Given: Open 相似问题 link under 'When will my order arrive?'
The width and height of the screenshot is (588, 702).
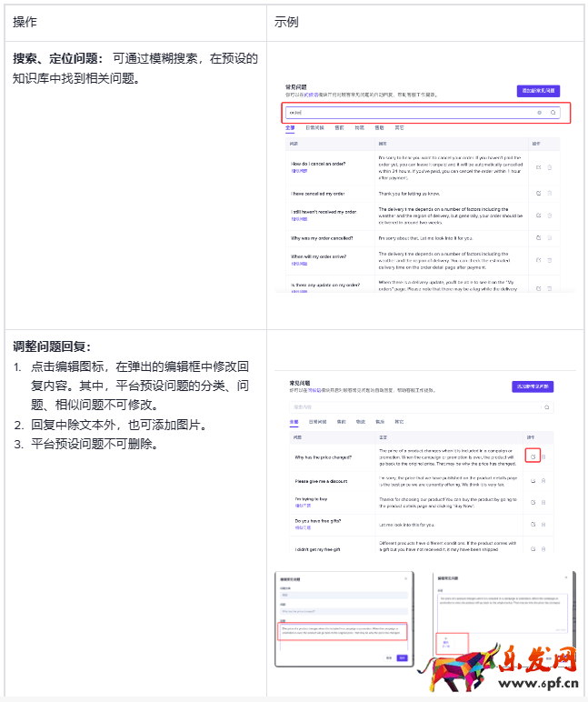Looking at the screenshot, I should pyautogui.click(x=299, y=264).
